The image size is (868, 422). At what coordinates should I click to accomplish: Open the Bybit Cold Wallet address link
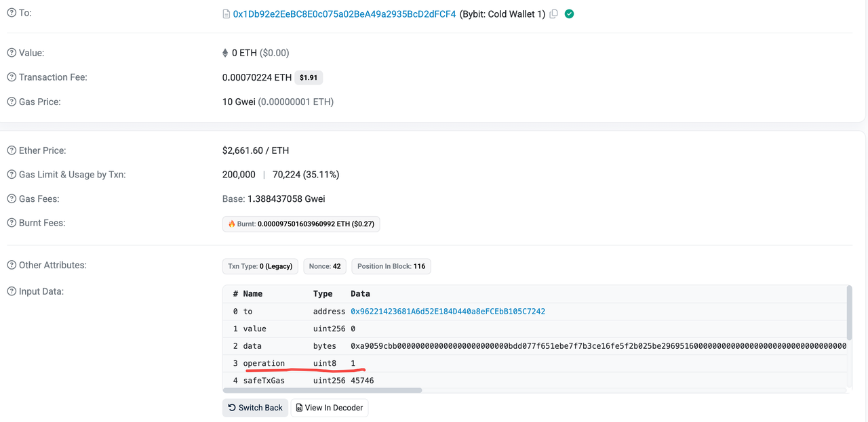coord(344,14)
